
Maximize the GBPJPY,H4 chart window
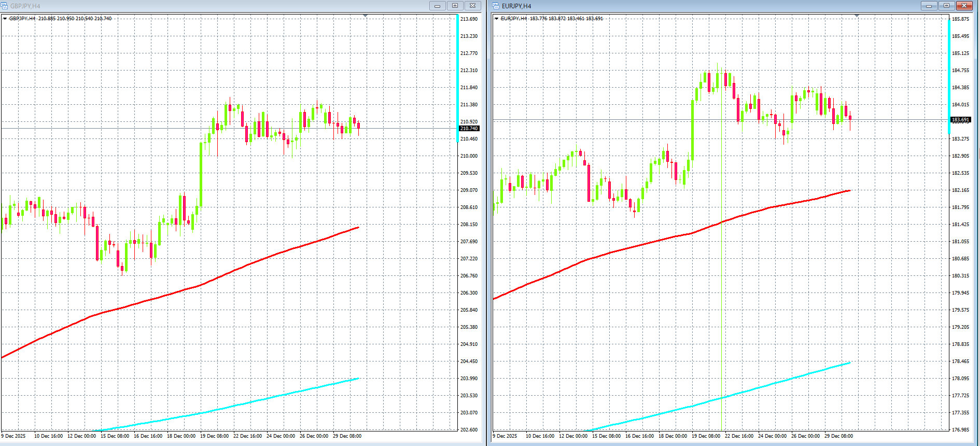click(x=455, y=6)
